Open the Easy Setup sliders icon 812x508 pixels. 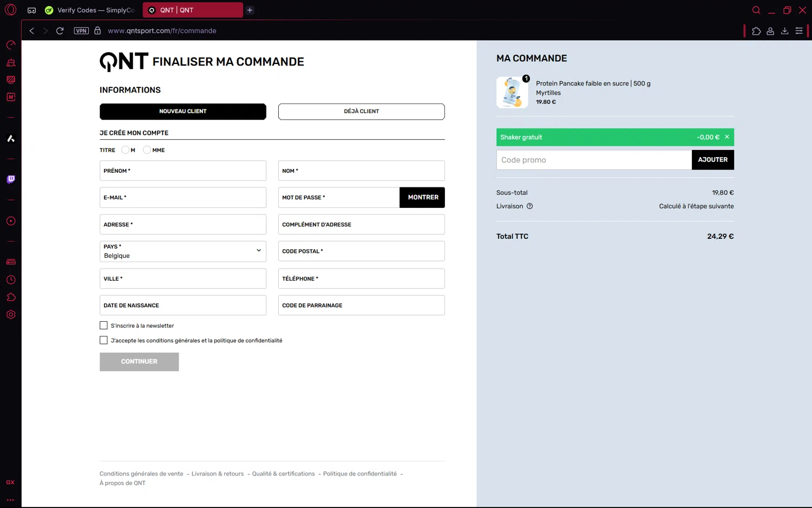(799, 31)
